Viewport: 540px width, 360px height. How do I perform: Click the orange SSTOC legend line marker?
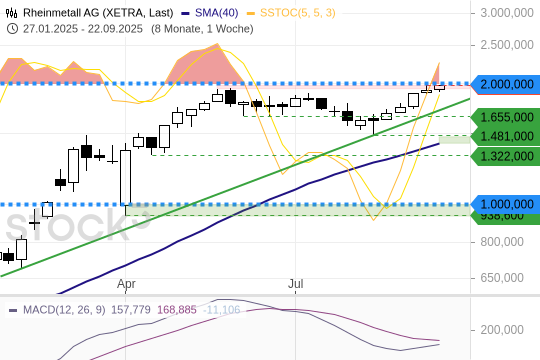click(251, 13)
